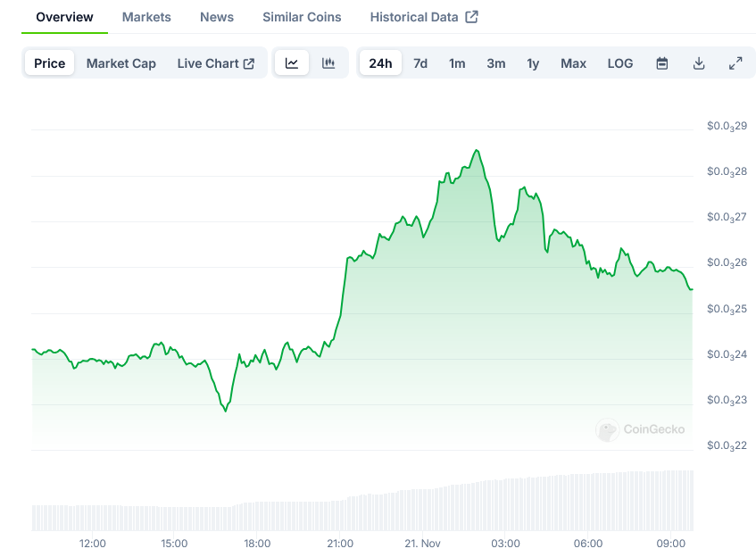
Task: Set chart range to 7d
Action: click(x=420, y=63)
